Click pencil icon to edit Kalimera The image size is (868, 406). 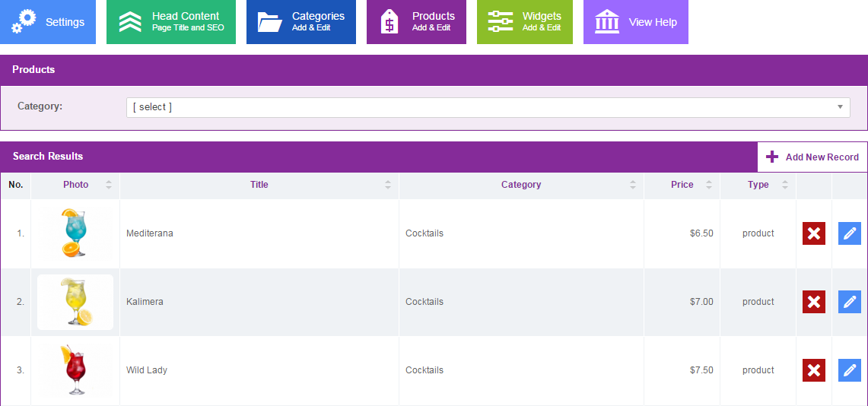click(849, 302)
